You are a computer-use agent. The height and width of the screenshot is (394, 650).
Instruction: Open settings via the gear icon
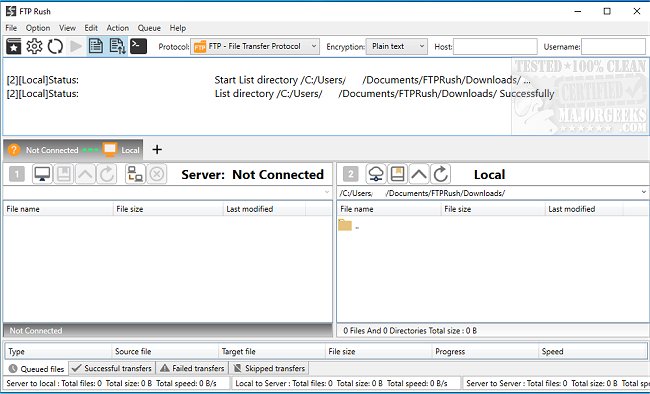click(34, 46)
